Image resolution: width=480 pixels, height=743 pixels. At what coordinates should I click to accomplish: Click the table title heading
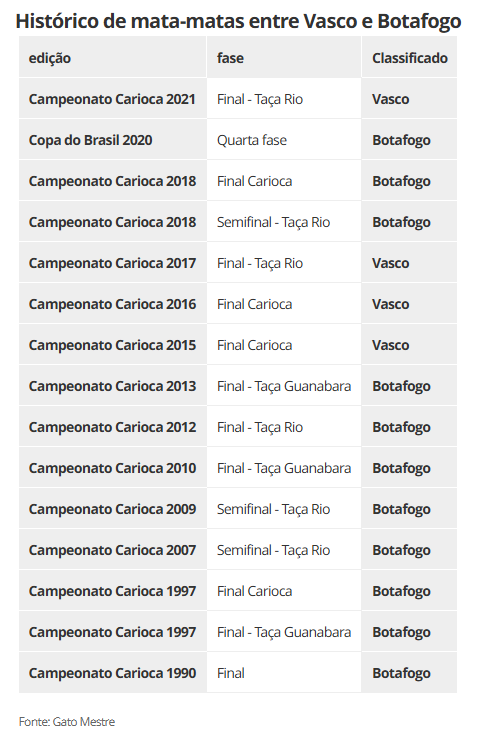point(238,21)
